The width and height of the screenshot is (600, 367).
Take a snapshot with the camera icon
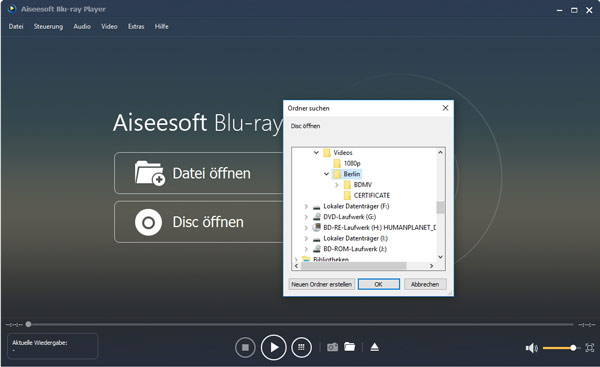tap(333, 347)
